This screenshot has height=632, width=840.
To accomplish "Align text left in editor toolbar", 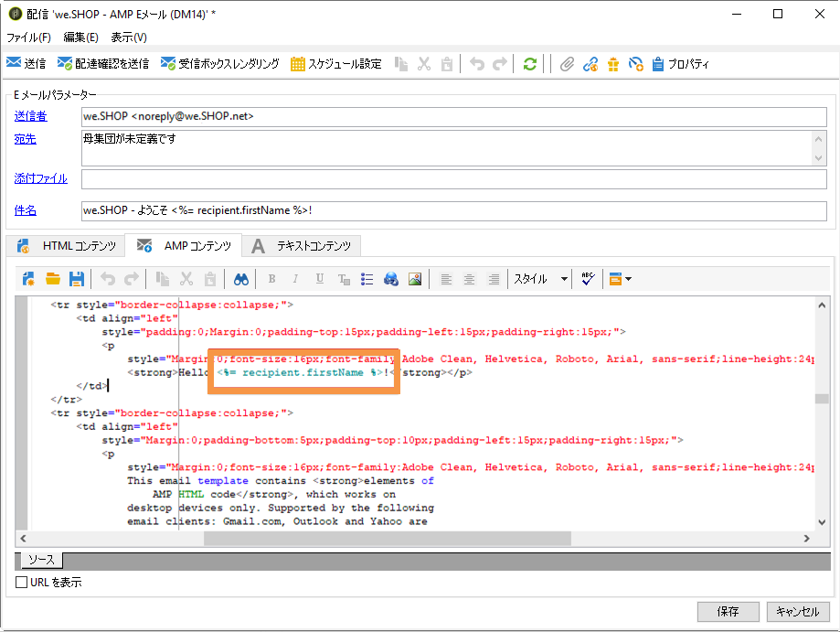I will point(446,279).
